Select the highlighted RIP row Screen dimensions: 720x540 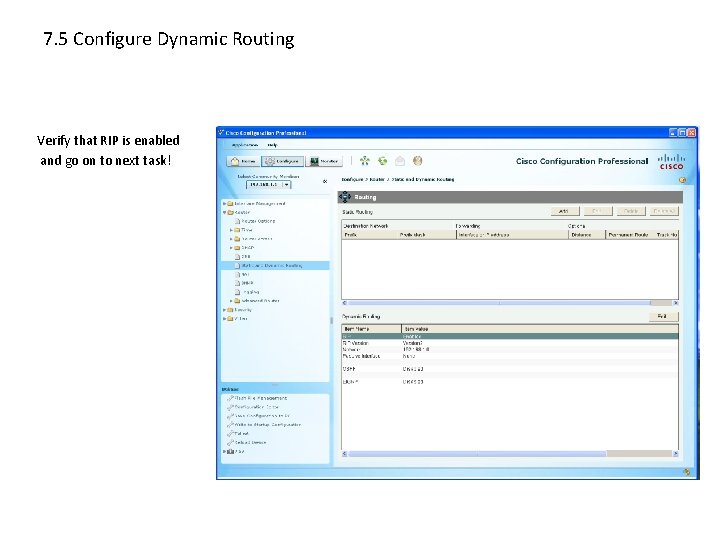coord(510,337)
